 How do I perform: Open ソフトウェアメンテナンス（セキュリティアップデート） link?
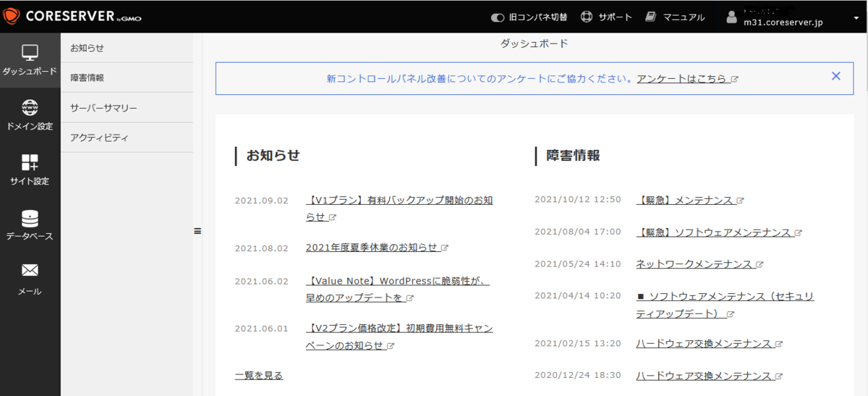point(725,305)
